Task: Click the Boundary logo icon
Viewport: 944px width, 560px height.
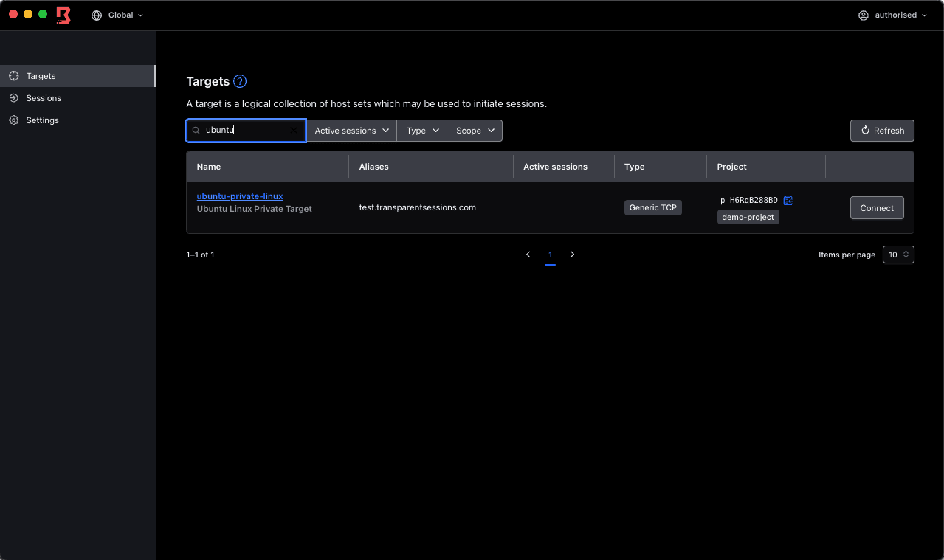Action: coord(63,15)
